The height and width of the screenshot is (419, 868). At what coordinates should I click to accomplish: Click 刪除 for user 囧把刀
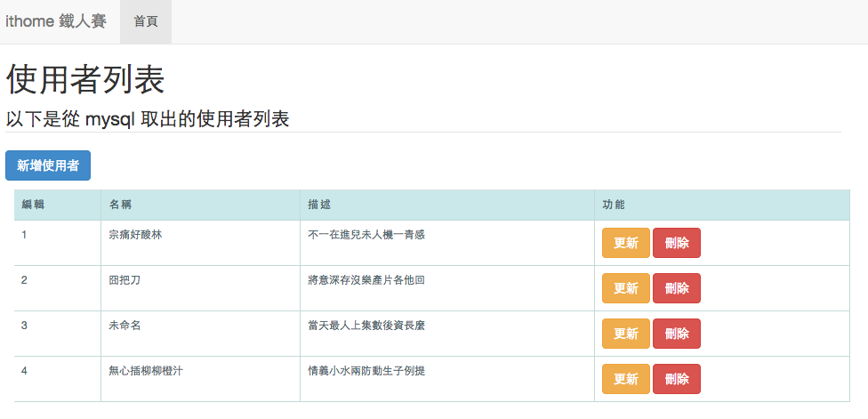(677, 288)
